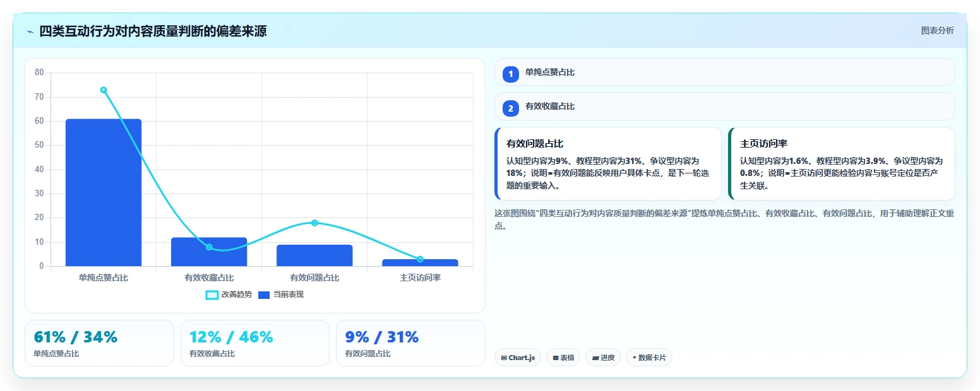Click trend line point at 有效收藏占比
Viewport: 980px width, 391px height.
pos(209,247)
